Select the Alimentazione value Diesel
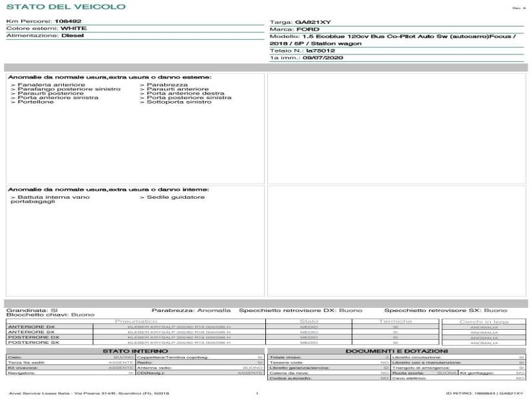Viewport: 532px width, 399px height. [72, 35]
